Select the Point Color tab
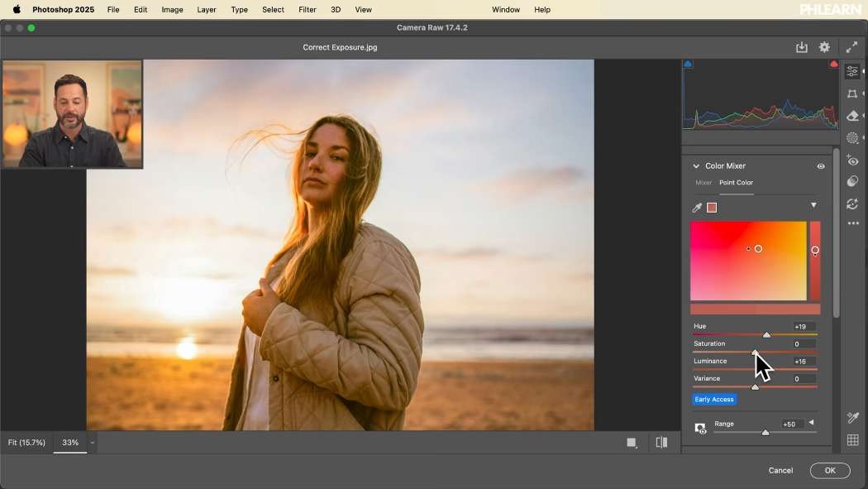 click(x=736, y=183)
